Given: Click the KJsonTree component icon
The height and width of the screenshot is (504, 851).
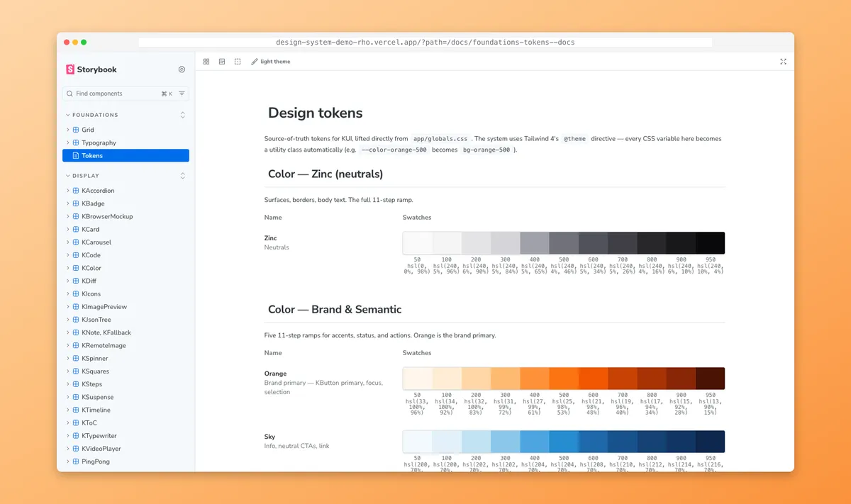Looking at the screenshot, I should point(76,320).
